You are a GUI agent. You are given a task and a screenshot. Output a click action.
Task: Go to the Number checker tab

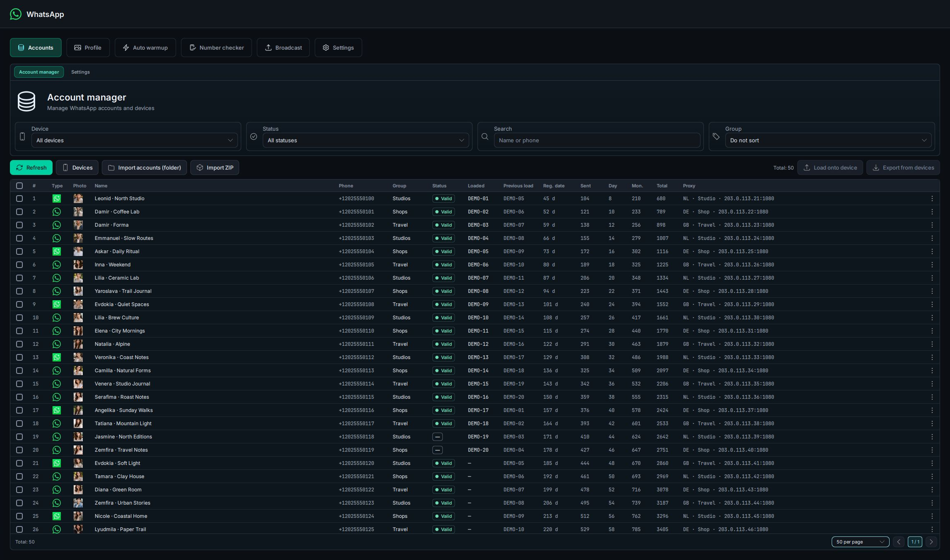216,48
